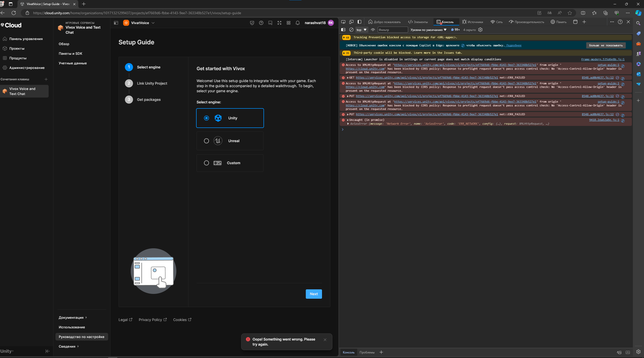Select the inspect element cursor icon in DevTools
This screenshot has height=358, width=644.
pos(344,22)
